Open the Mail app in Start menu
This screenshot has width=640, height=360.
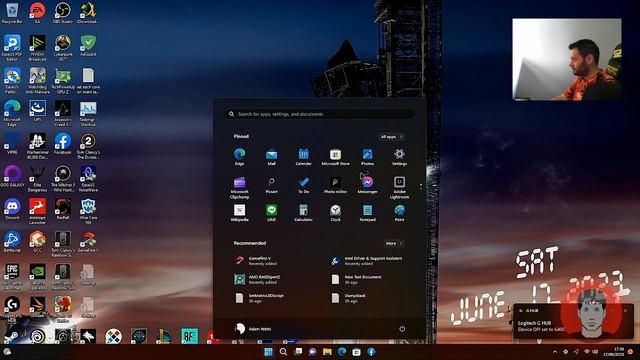271,157
